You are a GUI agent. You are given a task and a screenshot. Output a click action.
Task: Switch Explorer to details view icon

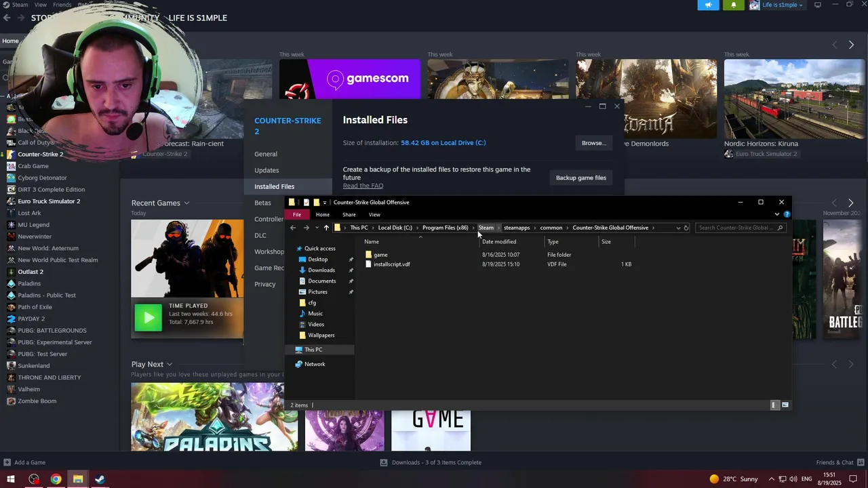[774, 405]
